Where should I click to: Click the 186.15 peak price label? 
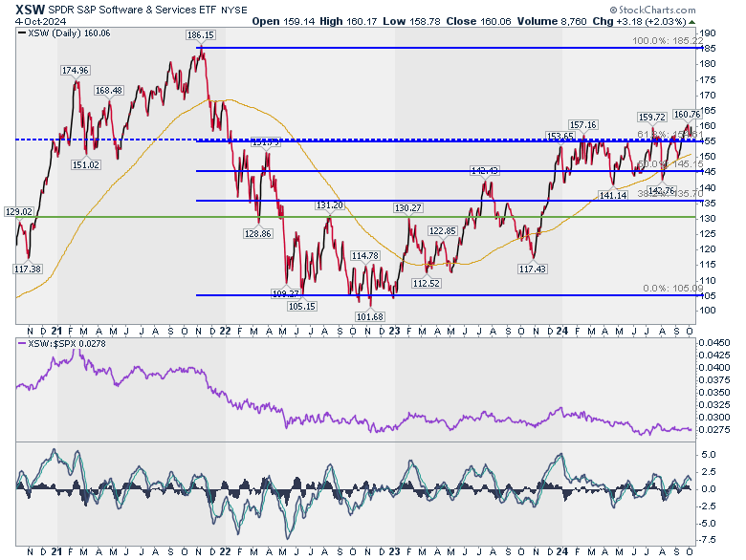(x=200, y=35)
